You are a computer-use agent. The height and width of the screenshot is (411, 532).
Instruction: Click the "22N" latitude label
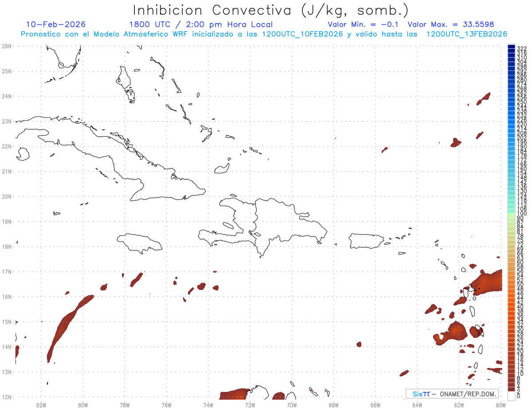click(x=6, y=146)
